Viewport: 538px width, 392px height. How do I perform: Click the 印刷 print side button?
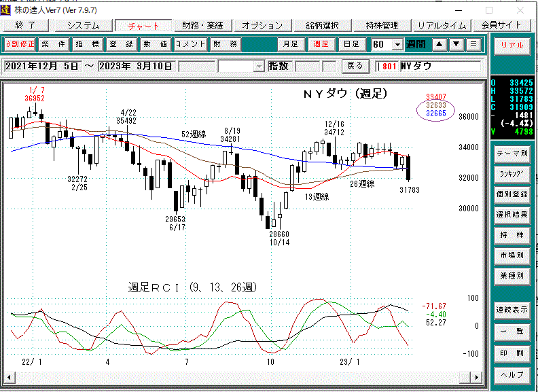tap(512, 353)
